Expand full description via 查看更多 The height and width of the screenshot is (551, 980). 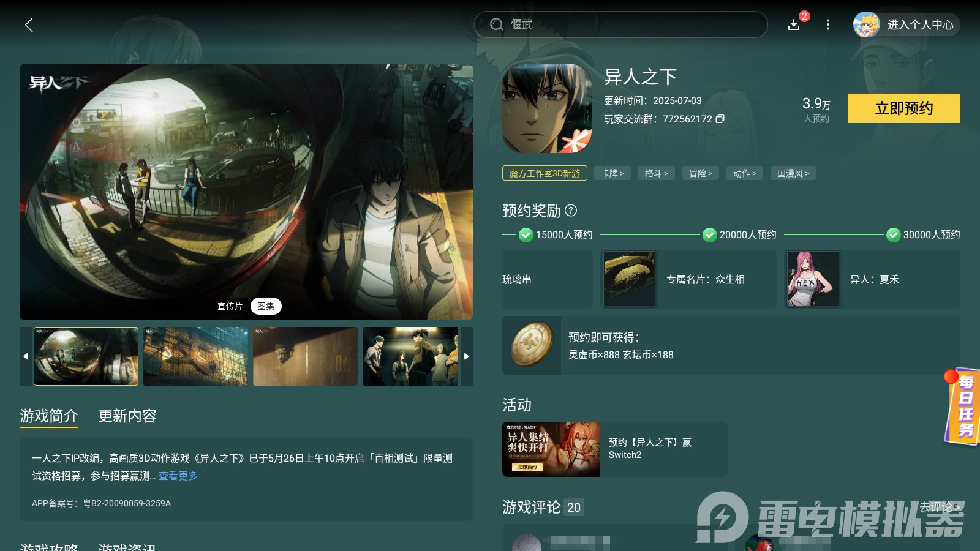(178, 476)
